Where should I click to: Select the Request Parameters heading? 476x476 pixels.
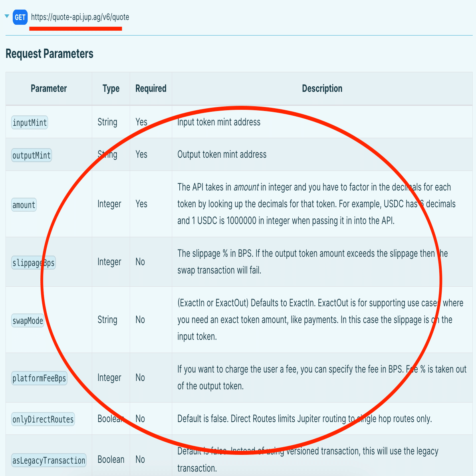[50, 54]
